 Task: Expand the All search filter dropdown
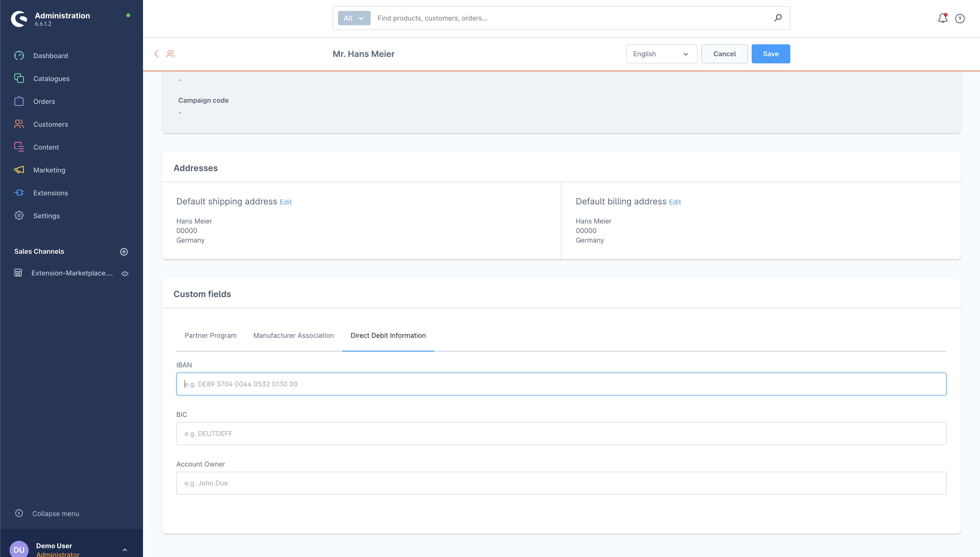coord(354,18)
